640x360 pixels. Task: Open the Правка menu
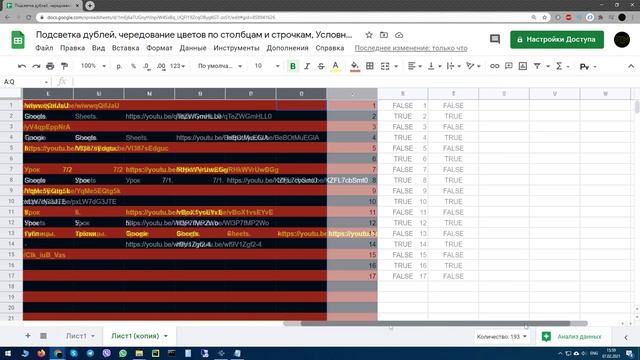(x=72, y=48)
